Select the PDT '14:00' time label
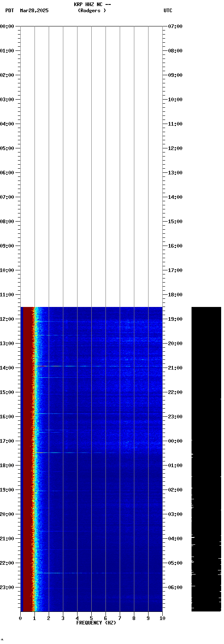 (7, 368)
